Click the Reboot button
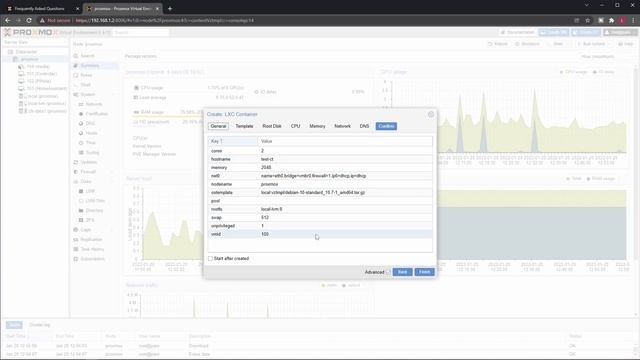Viewport: 640px width, 360px height. coord(498,44)
